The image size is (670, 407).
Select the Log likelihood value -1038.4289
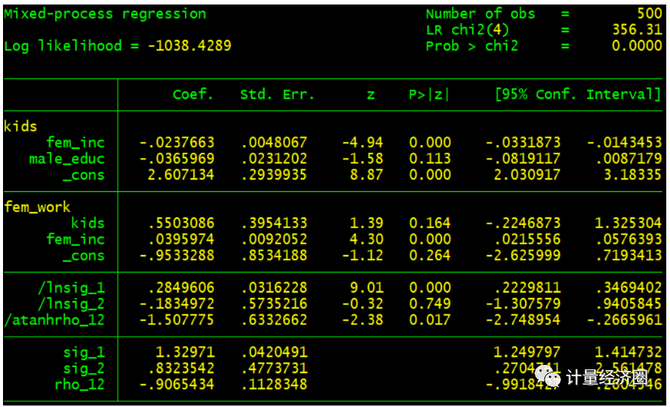coord(189,46)
